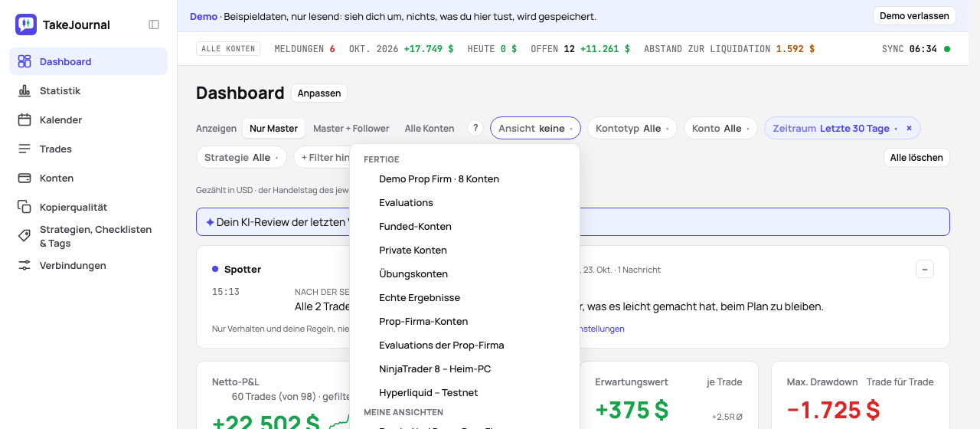
Task: Collapse the sidebar with the panel icon
Action: click(154, 25)
